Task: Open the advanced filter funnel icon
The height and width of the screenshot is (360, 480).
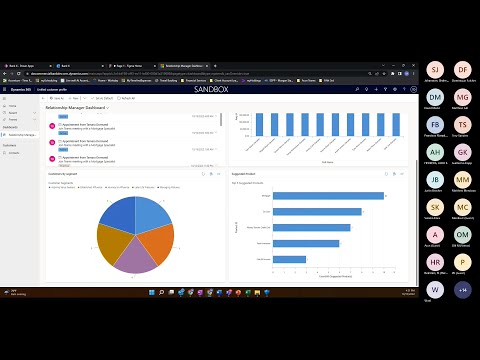Action: [x=385, y=89]
